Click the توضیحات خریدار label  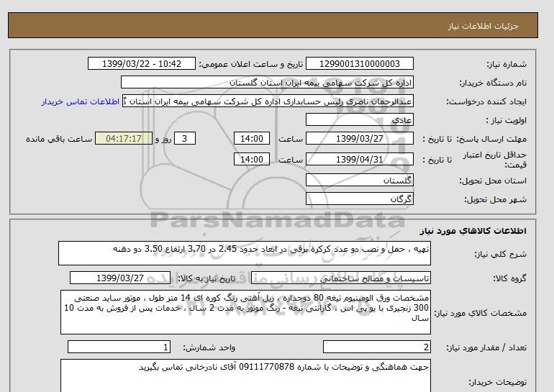(497, 382)
